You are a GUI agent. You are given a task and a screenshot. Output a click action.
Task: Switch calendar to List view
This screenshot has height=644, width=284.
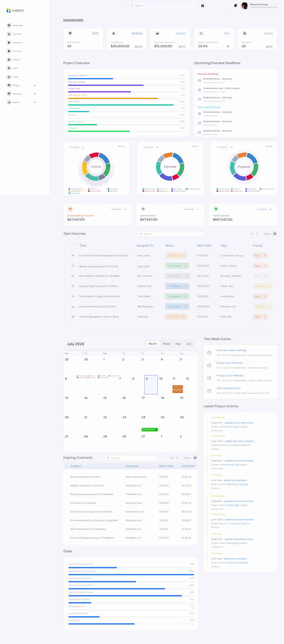(189, 344)
